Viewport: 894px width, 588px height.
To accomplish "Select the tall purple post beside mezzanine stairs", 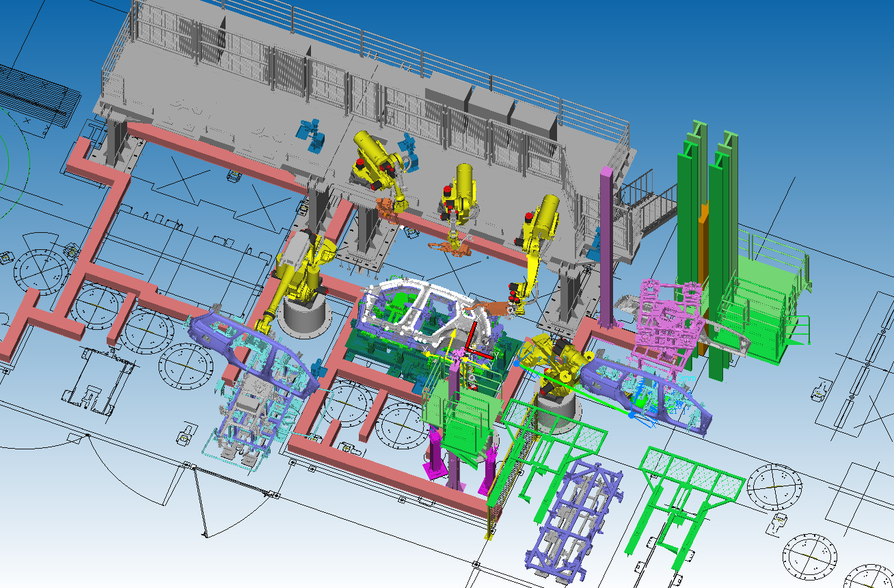I will point(606,246).
